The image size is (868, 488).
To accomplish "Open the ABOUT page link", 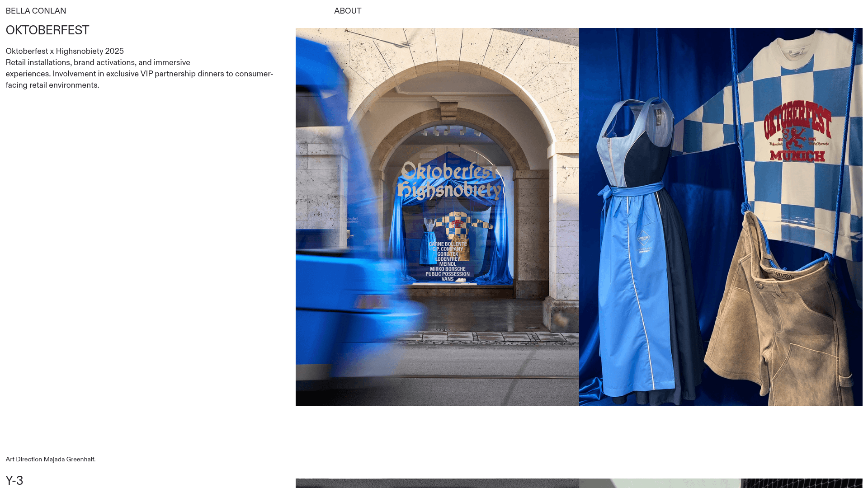I will (x=348, y=11).
